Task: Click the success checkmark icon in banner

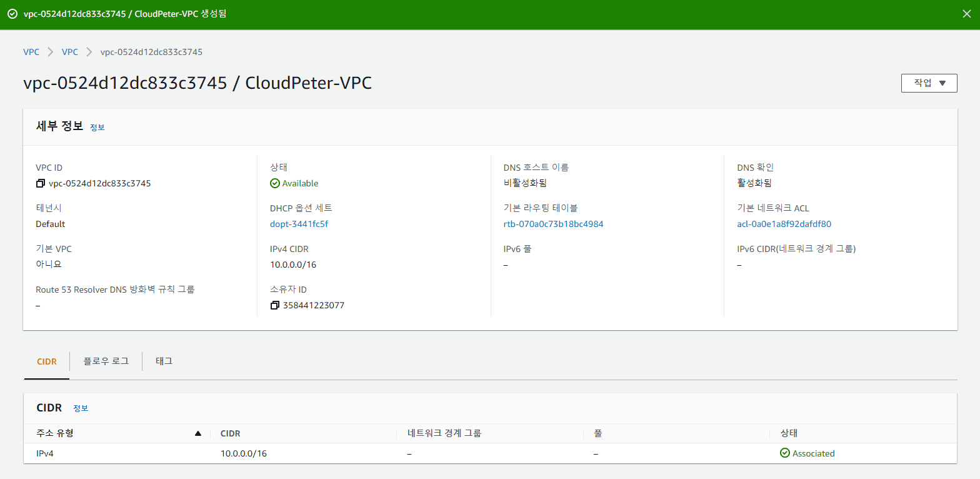Action: click(x=12, y=14)
